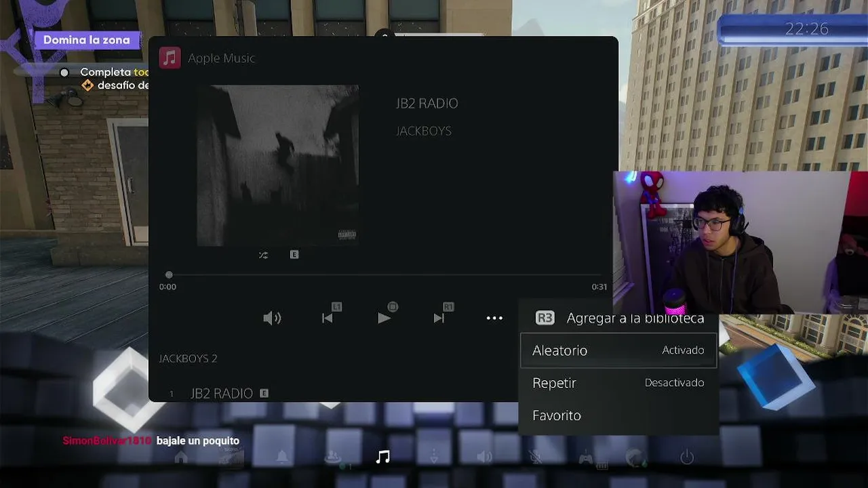The image size is (868, 488).
Task: Click the JACKBOYS 2 album heading
Action: click(188, 359)
